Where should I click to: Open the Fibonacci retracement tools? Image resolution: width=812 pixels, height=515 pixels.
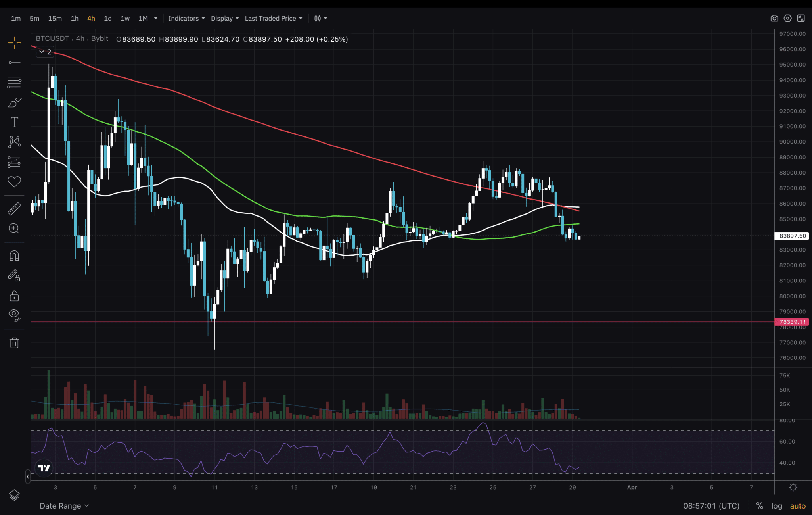pos(14,82)
